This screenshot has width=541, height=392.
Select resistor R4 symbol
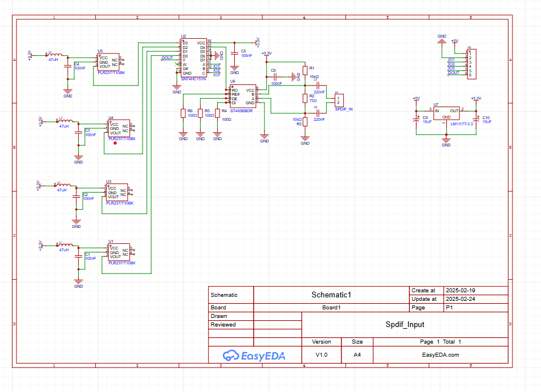[x=217, y=113]
